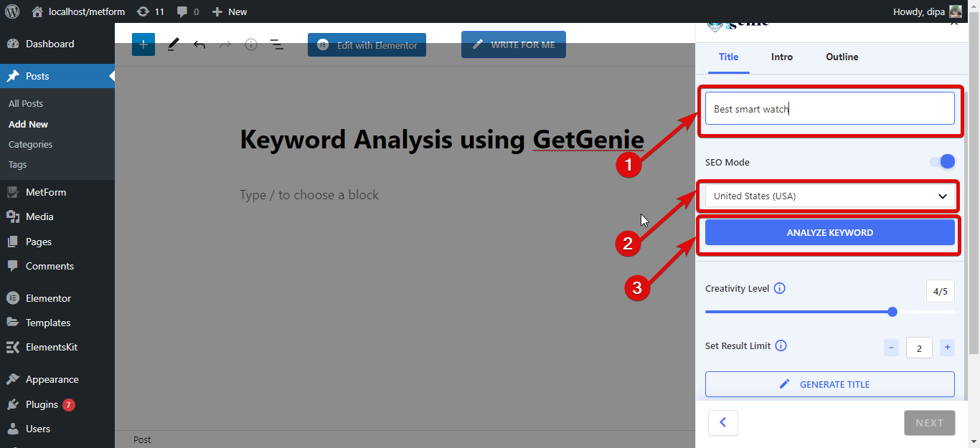
Task: Click the ANALYZE KEYWORD button
Action: tap(830, 232)
